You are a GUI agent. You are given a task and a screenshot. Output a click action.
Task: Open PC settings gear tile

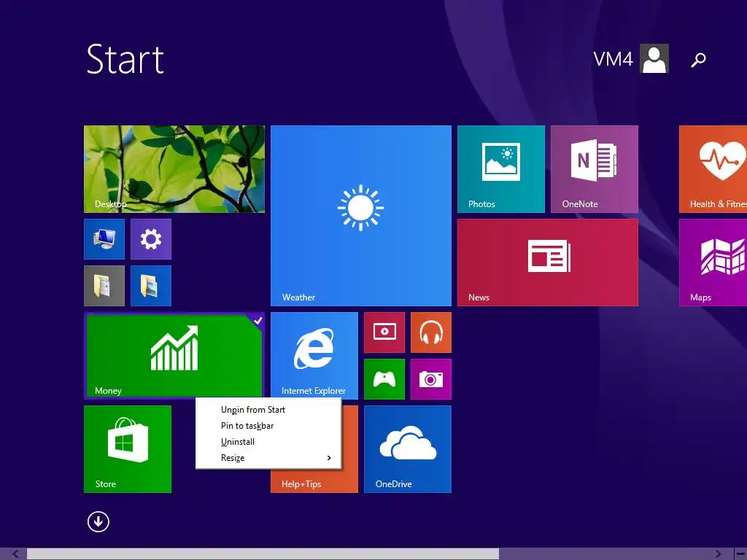tap(151, 239)
